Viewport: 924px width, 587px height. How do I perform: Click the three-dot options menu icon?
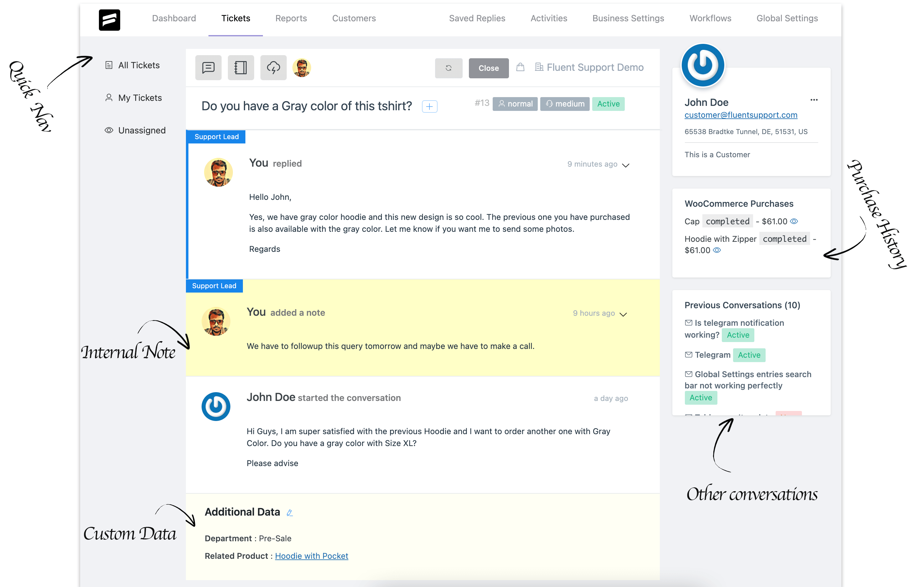pyautogui.click(x=814, y=100)
